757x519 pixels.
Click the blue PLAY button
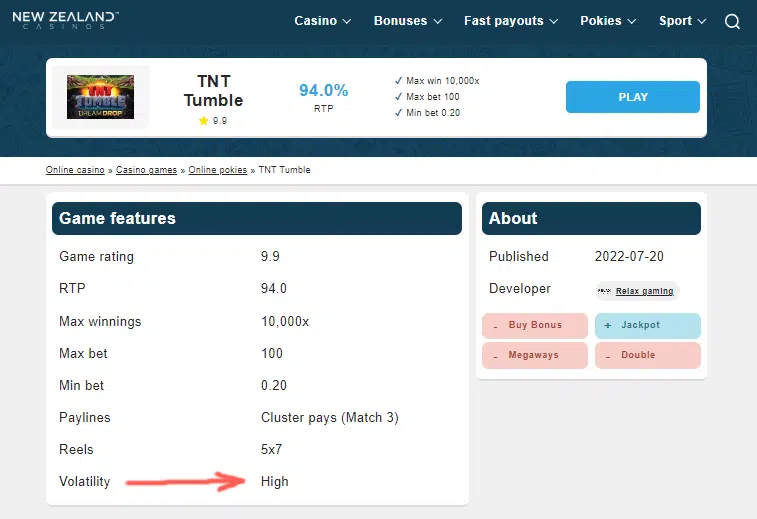click(x=632, y=97)
